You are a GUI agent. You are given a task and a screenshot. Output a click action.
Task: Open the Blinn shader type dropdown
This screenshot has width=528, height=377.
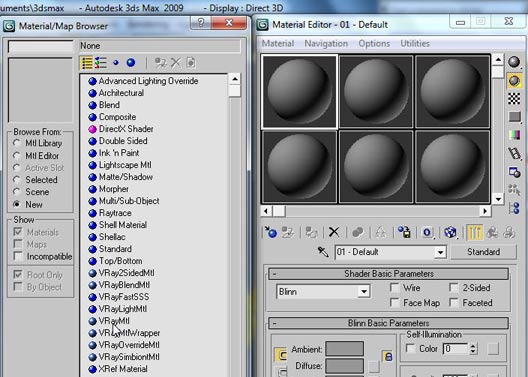tap(364, 292)
